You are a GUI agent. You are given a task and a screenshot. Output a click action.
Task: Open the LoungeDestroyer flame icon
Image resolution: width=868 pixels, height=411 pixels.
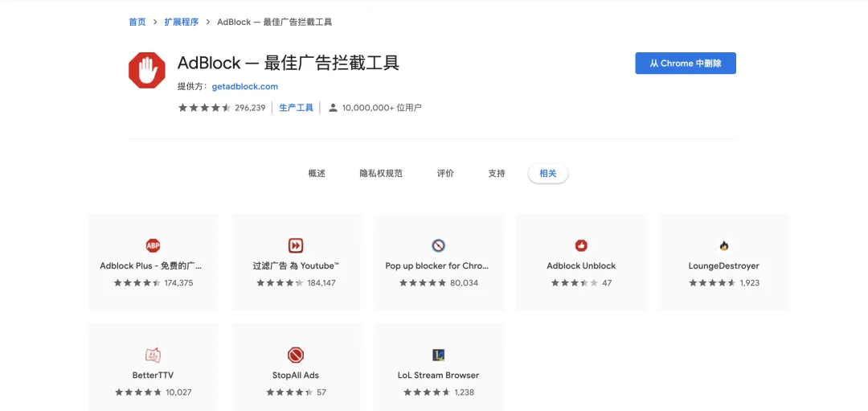(723, 245)
